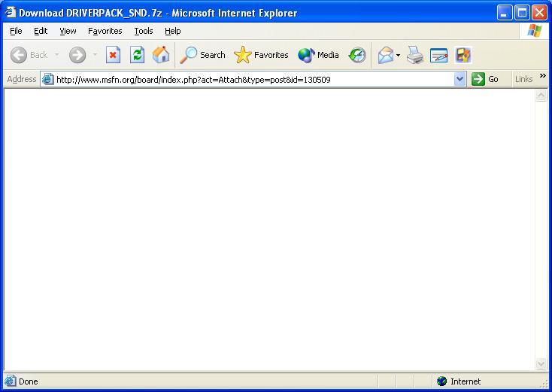Print the page with printer icon
This screenshot has width=552, height=392.
pyautogui.click(x=415, y=55)
